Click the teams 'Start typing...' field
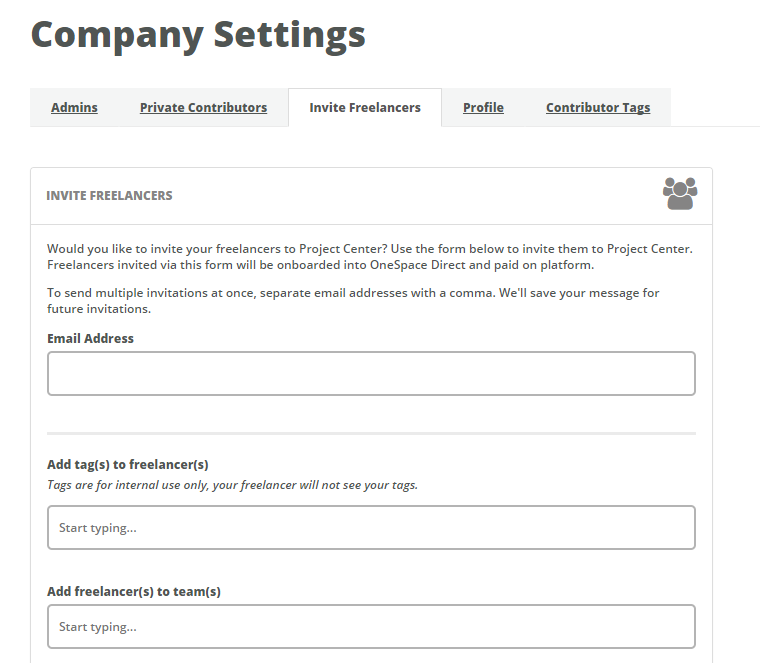Viewport: 760px width, 663px height. pyautogui.click(x=371, y=626)
